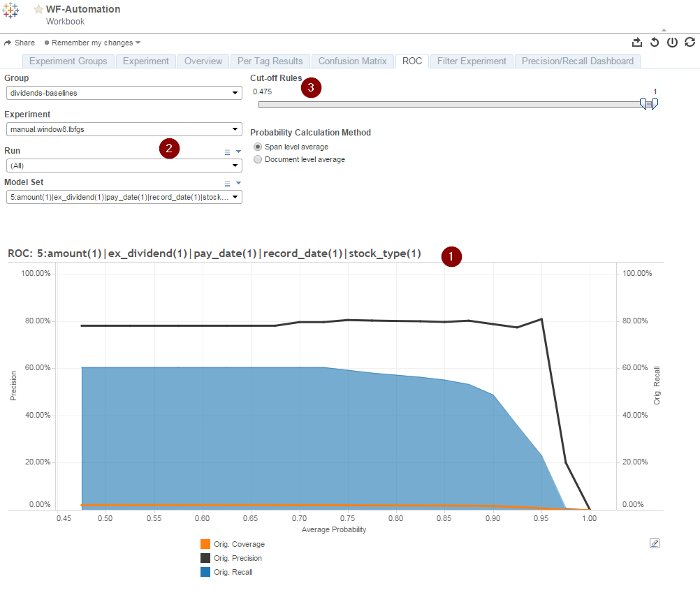Select the ROC tab
700x609 pixels.
tap(412, 61)
